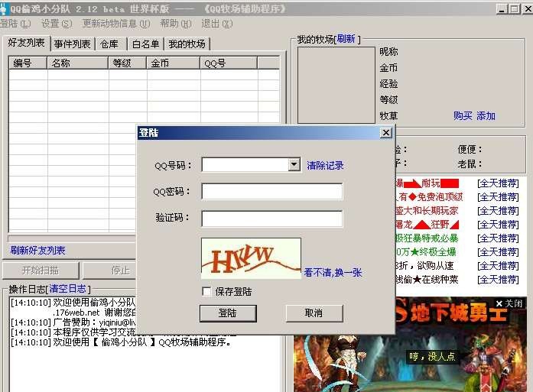Switch to the 仓库 tab
The image size is (533, 392).
(x=110, y=44)
